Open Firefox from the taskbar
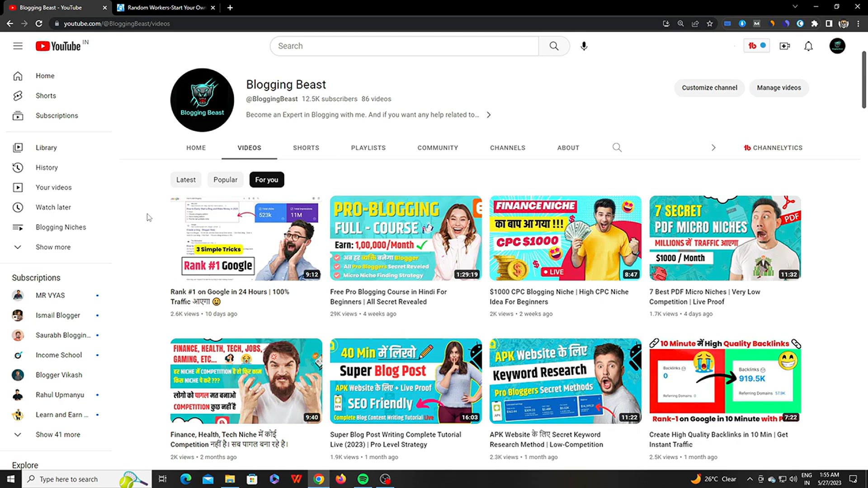 click(x=340, y=479)
